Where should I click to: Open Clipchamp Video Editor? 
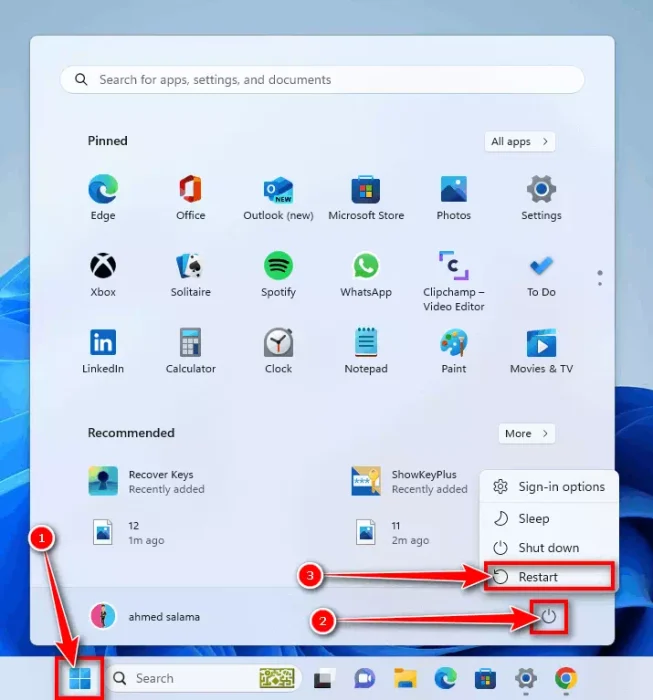pos(453,280)
